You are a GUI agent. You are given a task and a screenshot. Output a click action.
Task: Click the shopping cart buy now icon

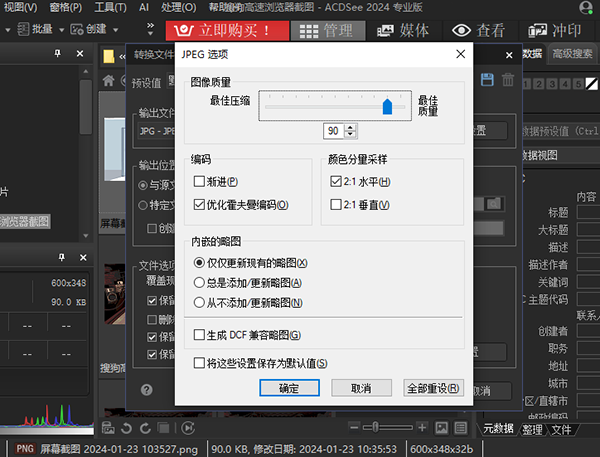coord(183,30)
